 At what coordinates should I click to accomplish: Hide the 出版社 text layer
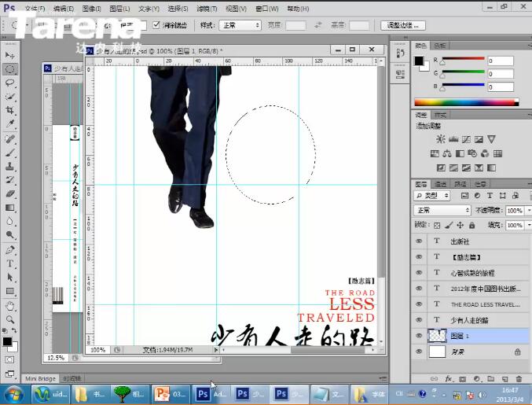(419, 241)
